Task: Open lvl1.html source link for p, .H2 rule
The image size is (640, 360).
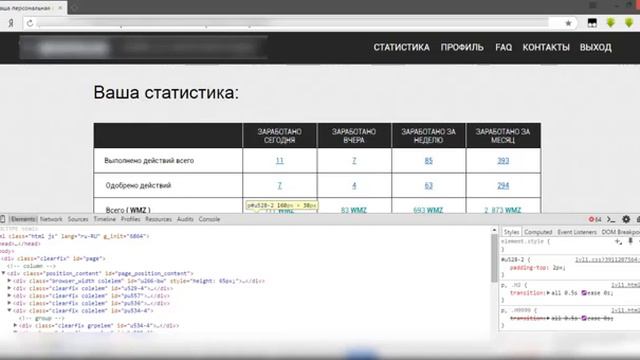Action: click(625, 285)
